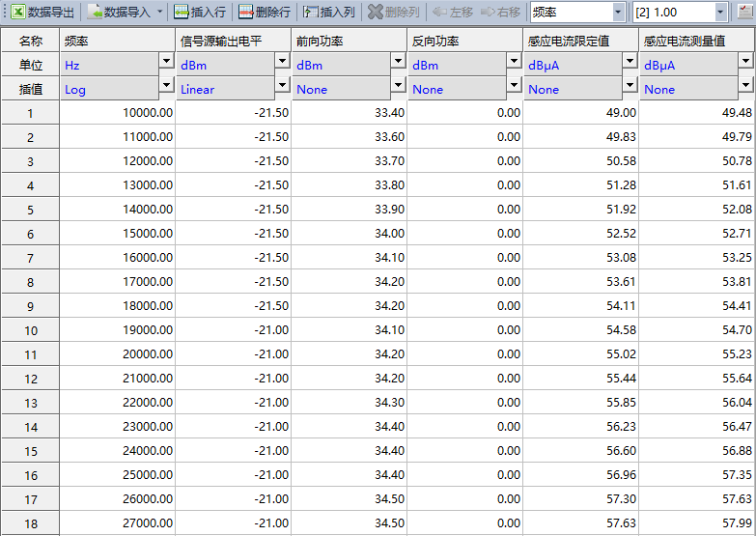Click the greyed 删除列 delete column icon
The height and width of the screenshot is (536, 756).
[x=375, y=13]
